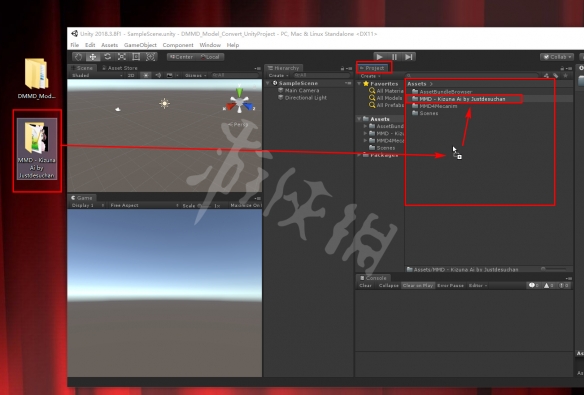Open Free Aspect dropdown in Game view
The width and height of the screenshot is (584, 395).
(145, 206)
